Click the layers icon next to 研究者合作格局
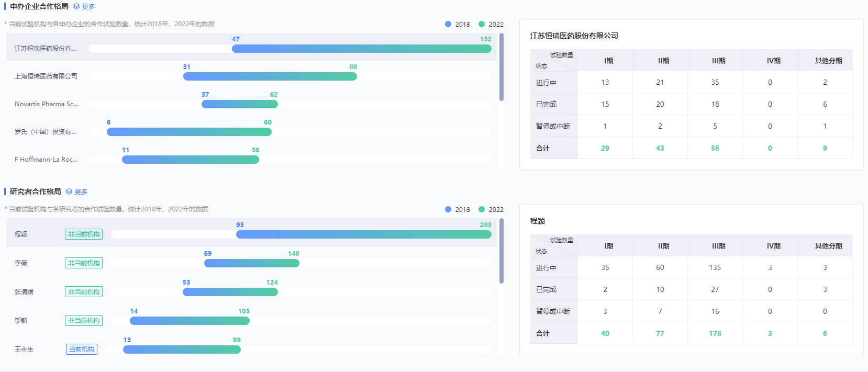This screenshot has width=868, height=372. pyautogui.click(x=69, y=192)
